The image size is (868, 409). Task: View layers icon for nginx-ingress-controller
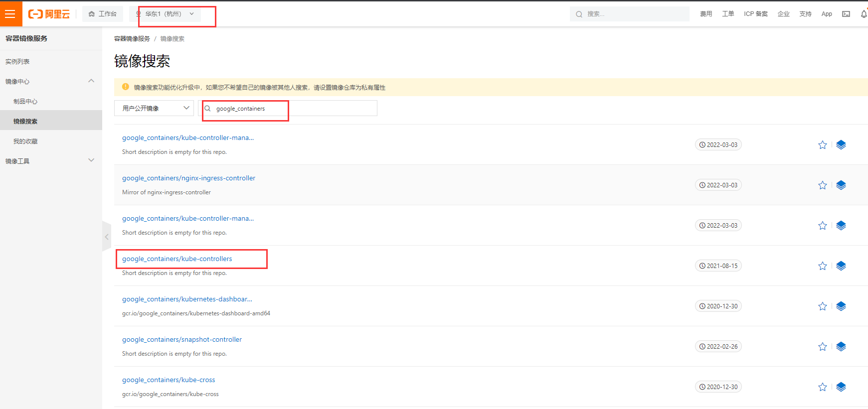[841, 185]
